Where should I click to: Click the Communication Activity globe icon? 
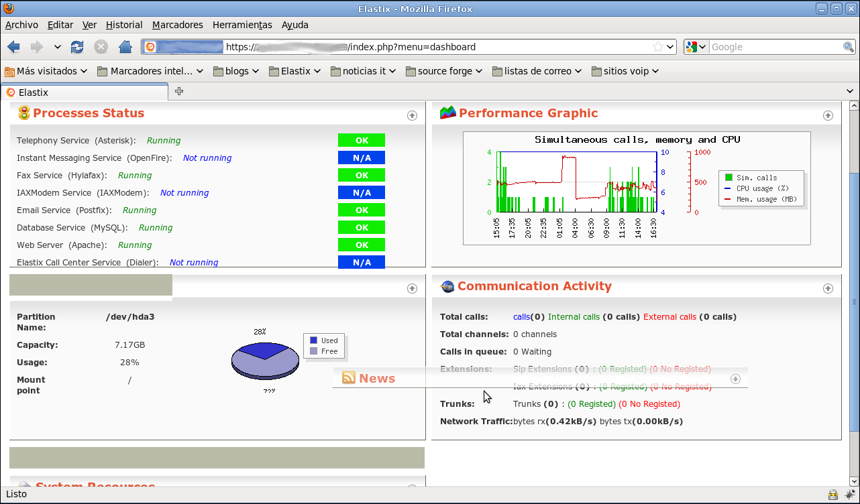[x=447, y=287]
